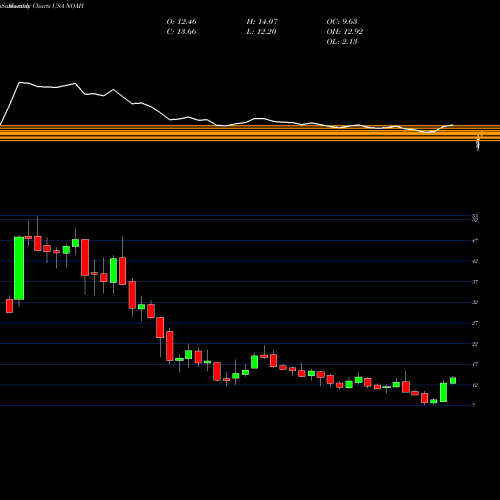The height and width of the screenshot is (500, 500).
Task: Select the high value 'H: 14.07'
Action: point(262,21)
